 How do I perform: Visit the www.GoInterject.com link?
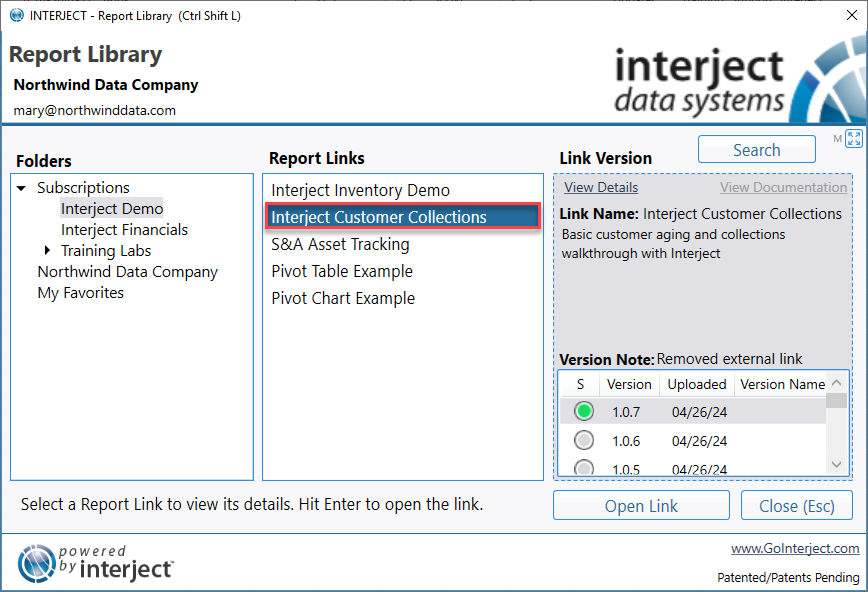tap(795, 548)
